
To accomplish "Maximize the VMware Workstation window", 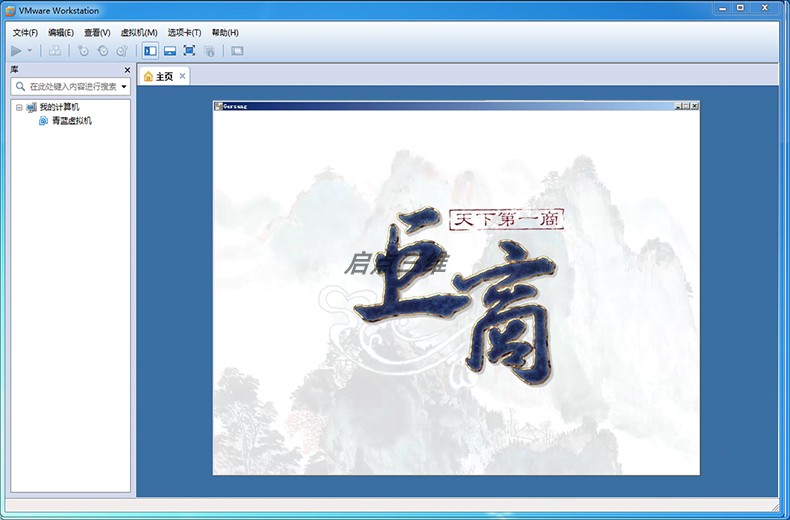I will (740, 8).
